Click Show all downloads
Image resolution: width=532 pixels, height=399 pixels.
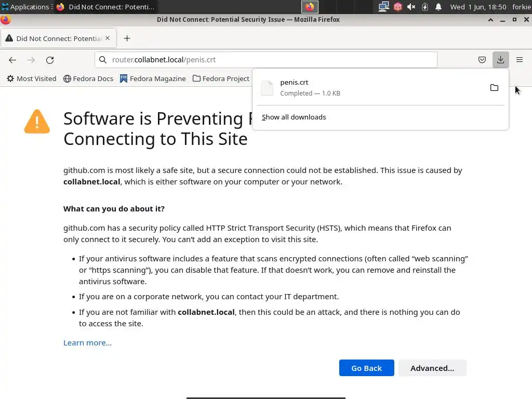click(x=294, y=117)
